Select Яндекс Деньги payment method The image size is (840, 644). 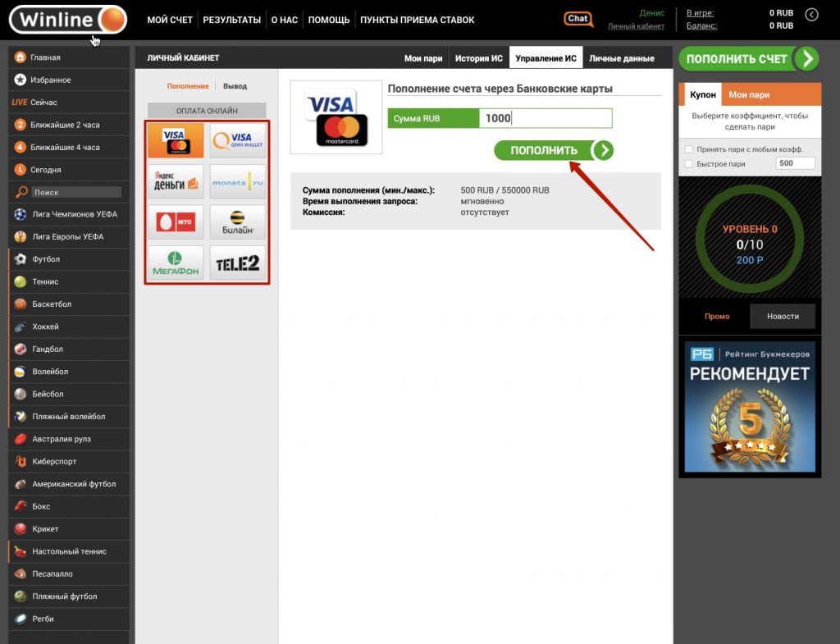tap(176, 181)
